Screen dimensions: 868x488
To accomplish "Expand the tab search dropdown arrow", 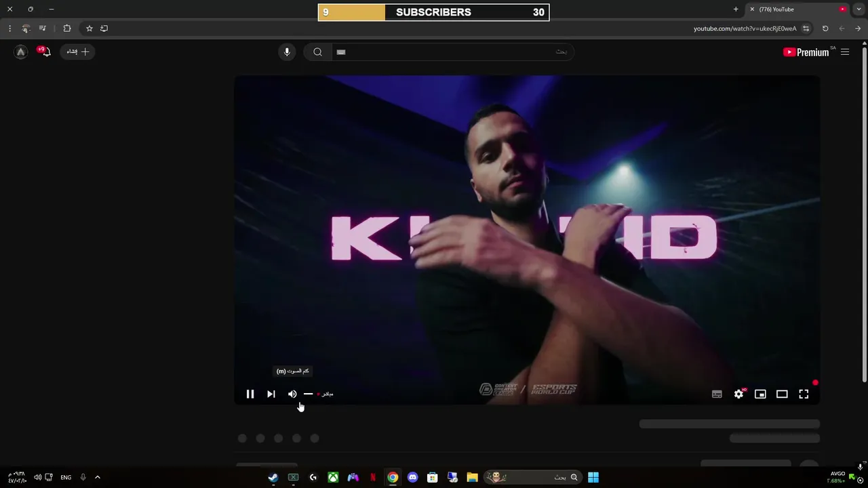I will pyautogui.click(x=859, y=9).
